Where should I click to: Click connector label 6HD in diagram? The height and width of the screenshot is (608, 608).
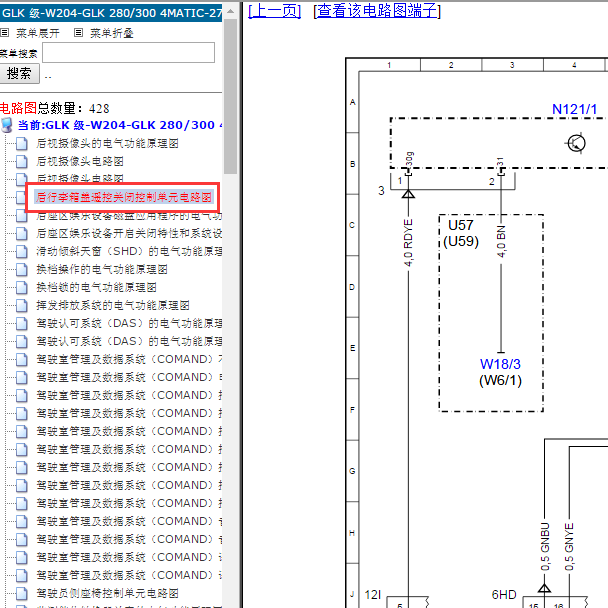pos(504,594)
